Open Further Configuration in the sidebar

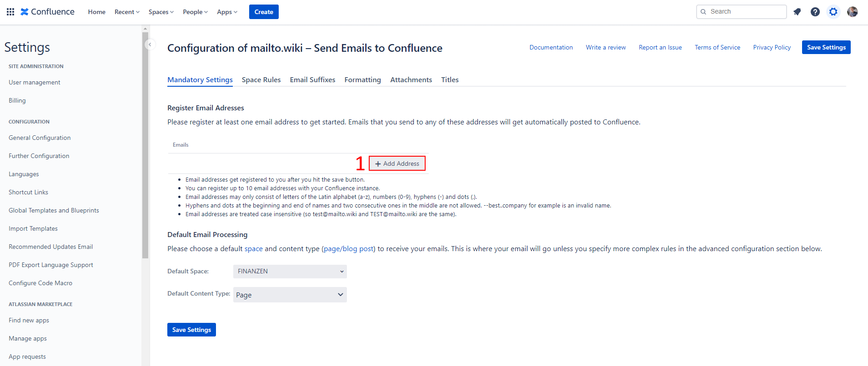[39, 156]
